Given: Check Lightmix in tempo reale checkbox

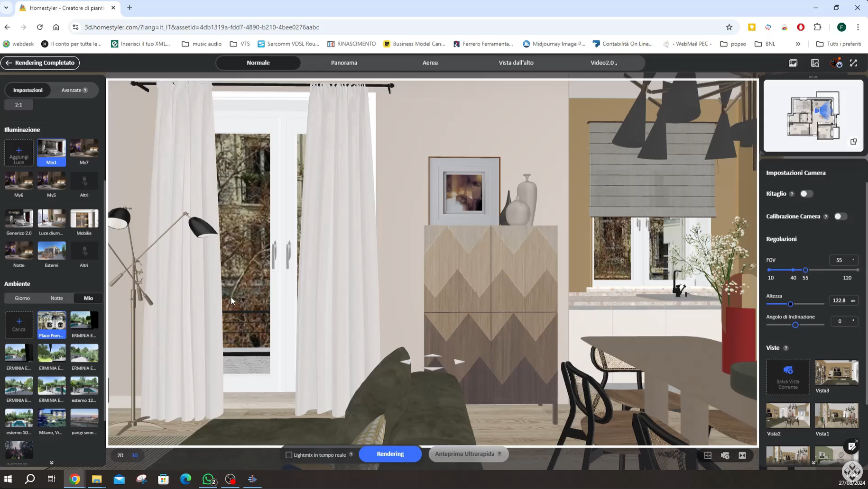Looking at the screenshot, I should point(289,455).
